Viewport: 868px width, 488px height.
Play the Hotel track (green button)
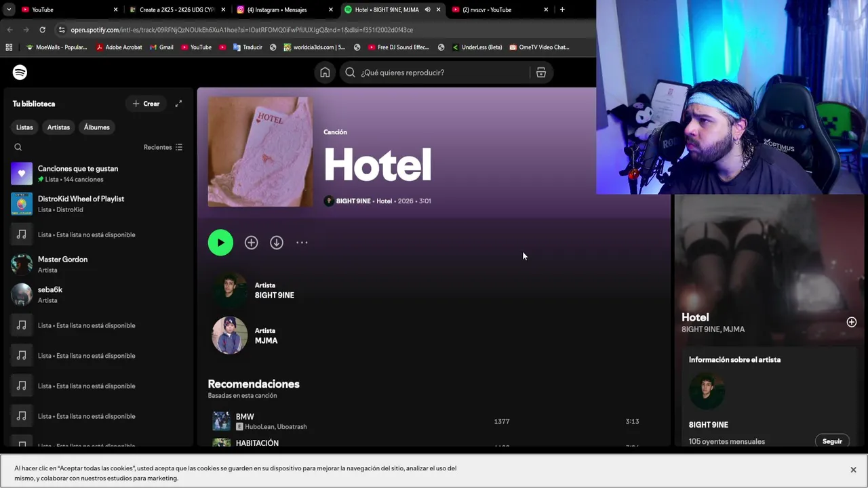coord(220,243)
